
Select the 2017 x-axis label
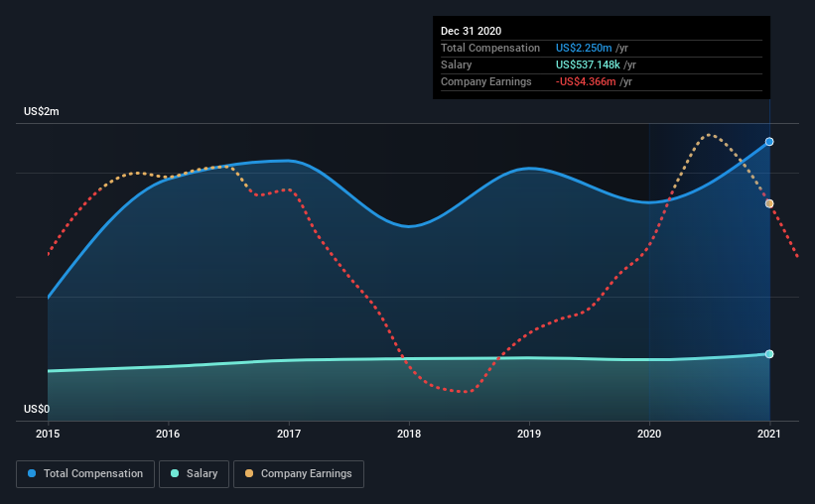pos(289,434)
